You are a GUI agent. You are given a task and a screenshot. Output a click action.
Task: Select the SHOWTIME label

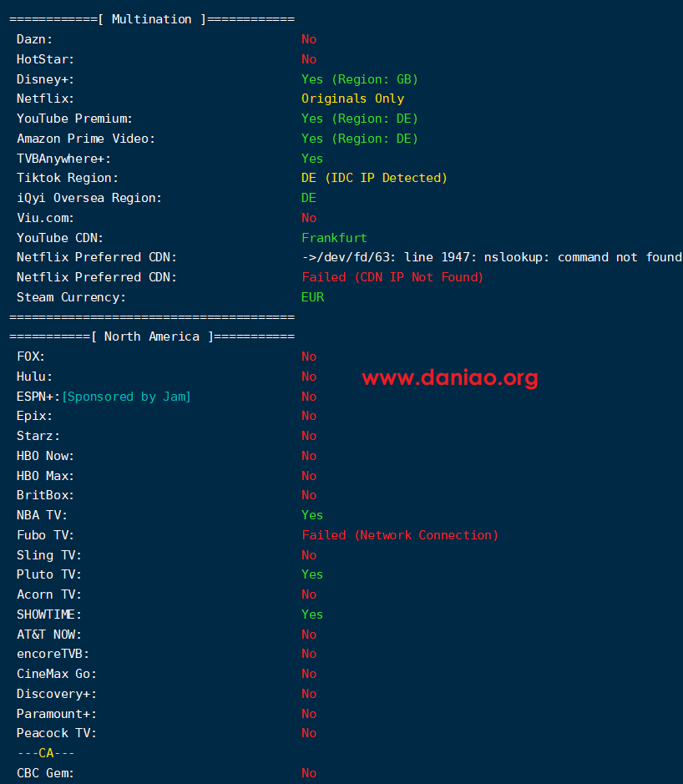pos(49,615)
